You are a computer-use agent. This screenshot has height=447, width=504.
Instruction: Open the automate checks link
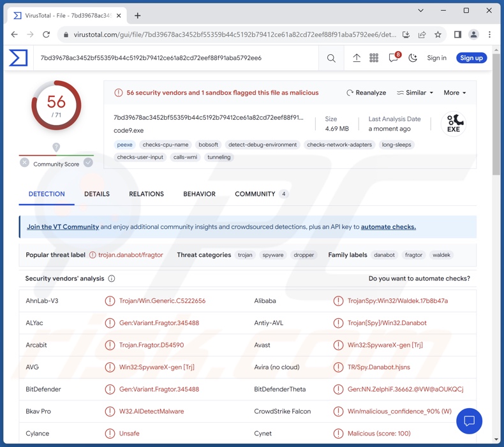pos(389,227)
